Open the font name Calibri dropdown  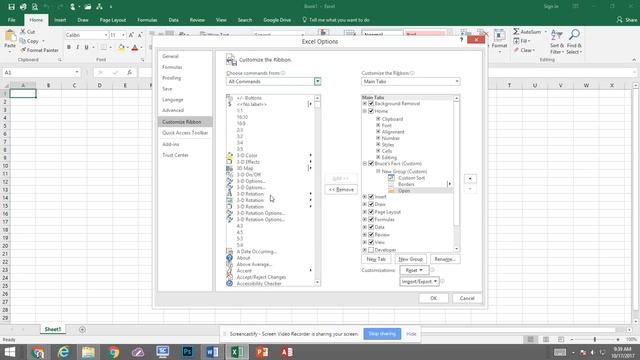106,36
